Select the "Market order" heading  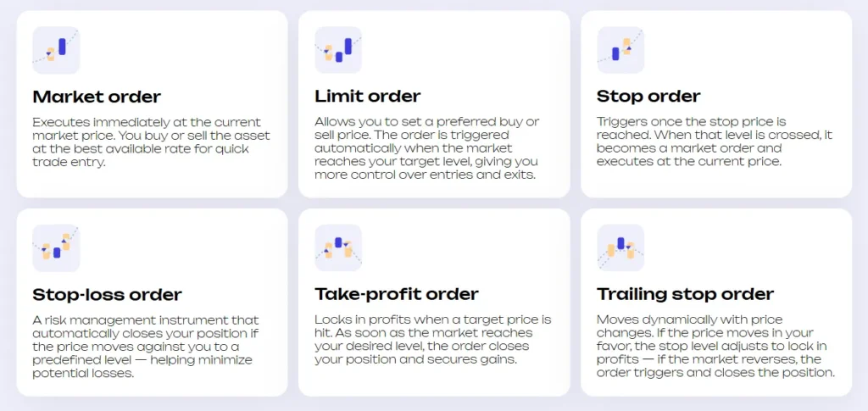pyautogui.click(x=97, y=97)
